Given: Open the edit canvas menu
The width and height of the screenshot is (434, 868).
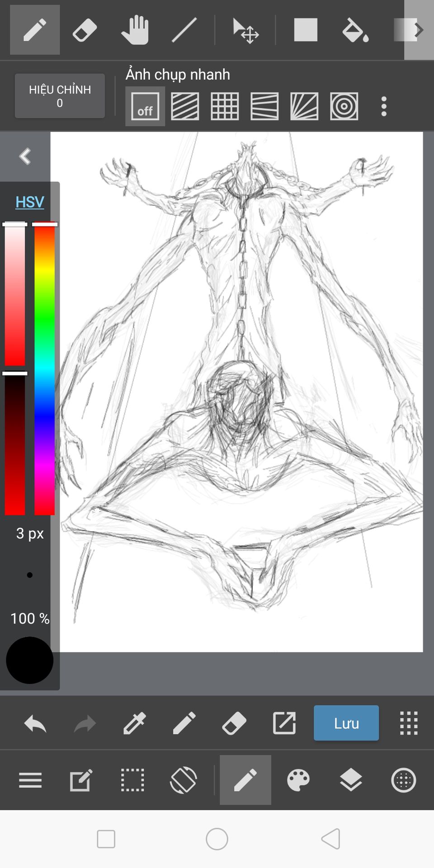Looking at the screenshot, I should click(x=81, y=780).
